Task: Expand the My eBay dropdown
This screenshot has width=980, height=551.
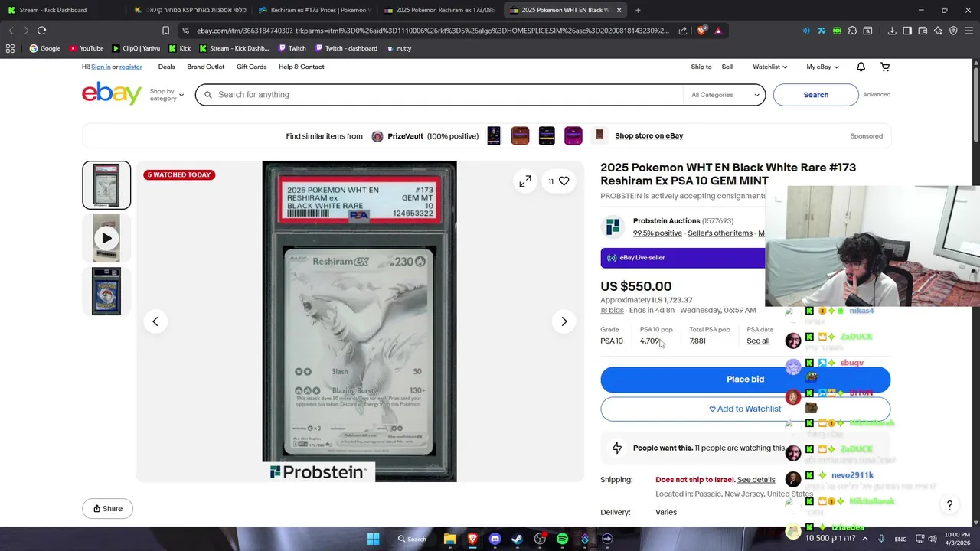Action: tap(822, 67)
